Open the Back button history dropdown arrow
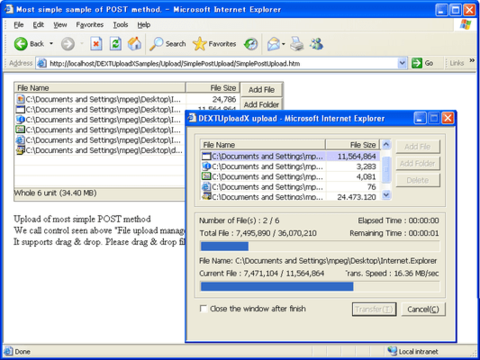The height and width of the screenshot is (360, 480). [51, 44]
